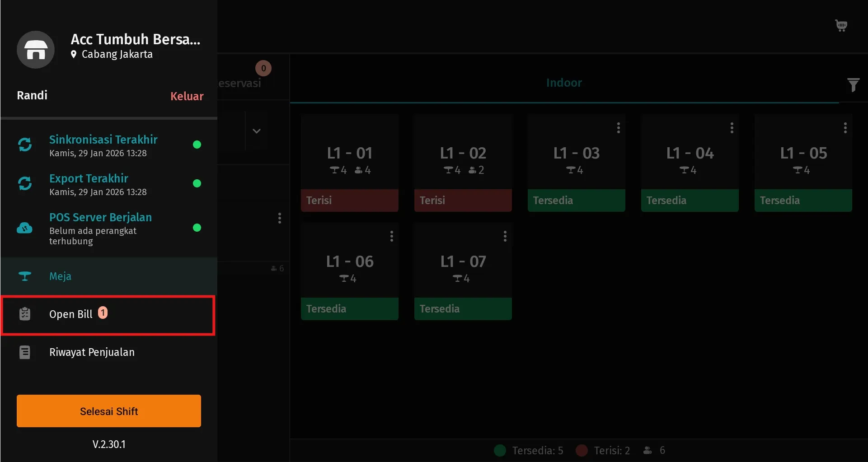Click the Export Terakhir refresh icon
868x462 pixels.
pos(25,183)
